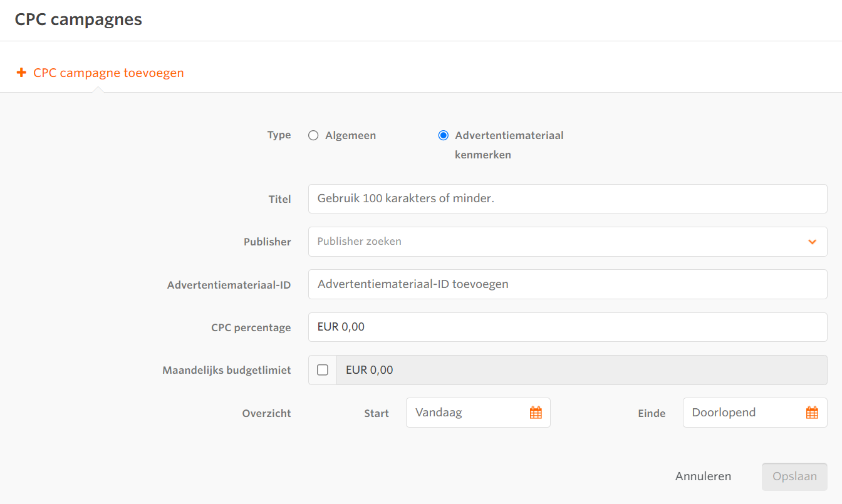Image resolution: width=842 pixels, height=504 pixels.
Task: Select the Algemeen radio button
Action: [x=314, y=135]
